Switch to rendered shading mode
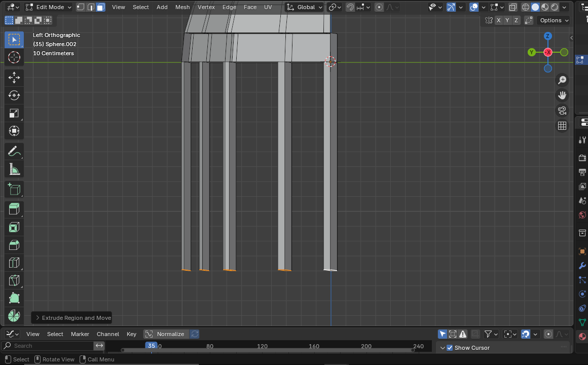The height and width of the screenshot is (365, 588). (x=555, y=7)
